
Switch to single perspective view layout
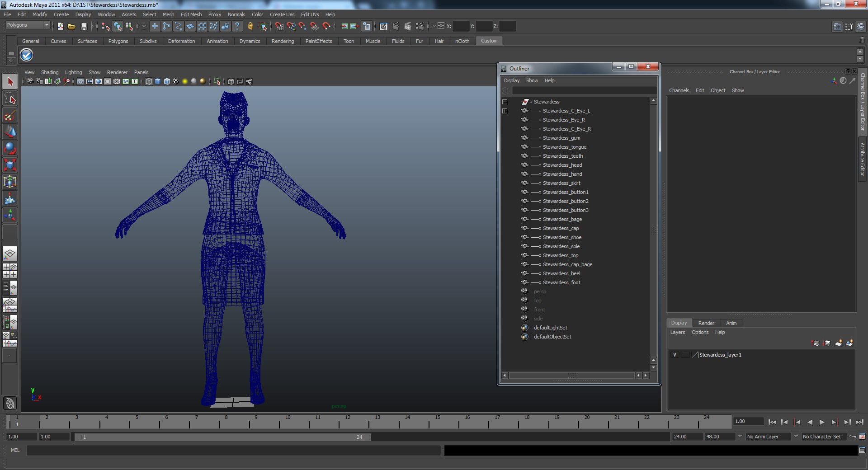(x=10, y=254)
